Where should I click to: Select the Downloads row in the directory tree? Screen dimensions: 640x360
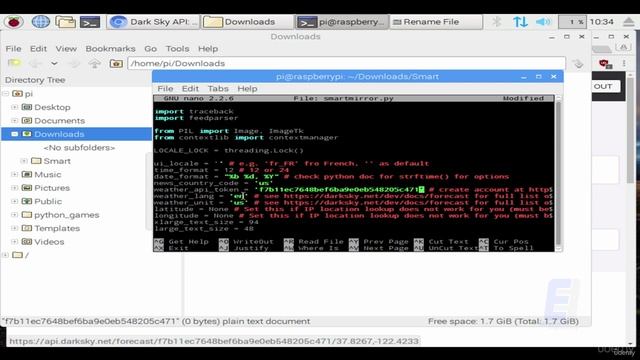[x=76, y=134]
